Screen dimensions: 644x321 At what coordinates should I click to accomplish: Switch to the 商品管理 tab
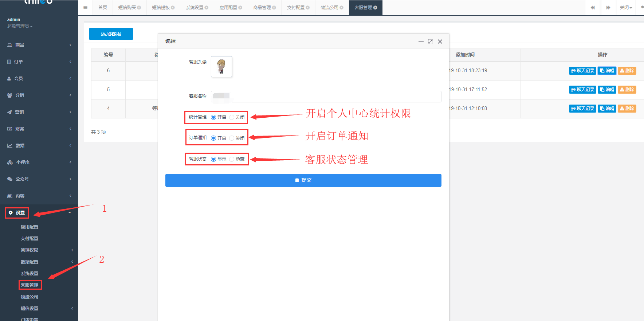point(262,7)
